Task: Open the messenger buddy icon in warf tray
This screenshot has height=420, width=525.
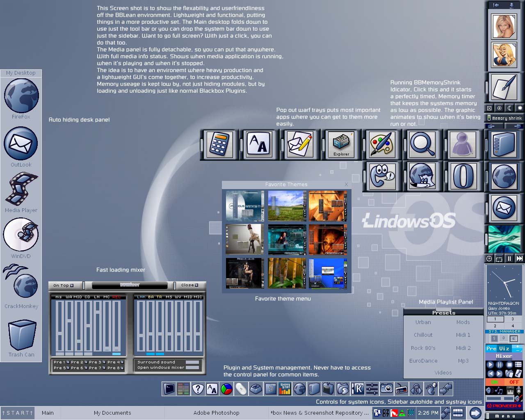Action: tap(463, 144)
